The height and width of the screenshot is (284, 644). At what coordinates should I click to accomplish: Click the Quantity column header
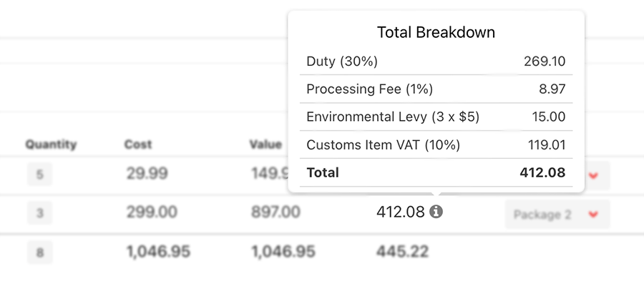click(51, 145)
